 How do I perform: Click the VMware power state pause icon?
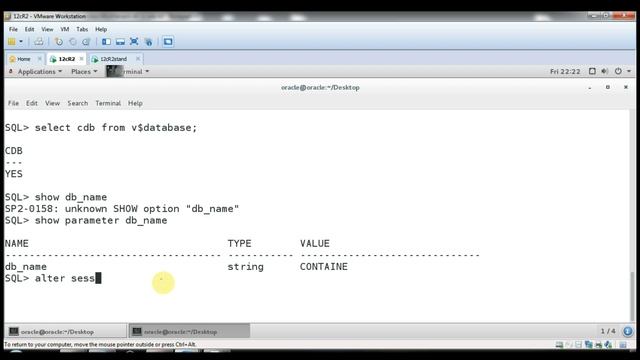click(x=12, y=42)
